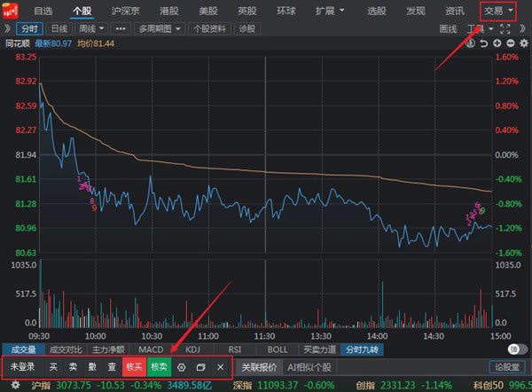The image size is (532, 392).
Task: Click the 关联报价 panel tab
Action: (x=260, y=367)
